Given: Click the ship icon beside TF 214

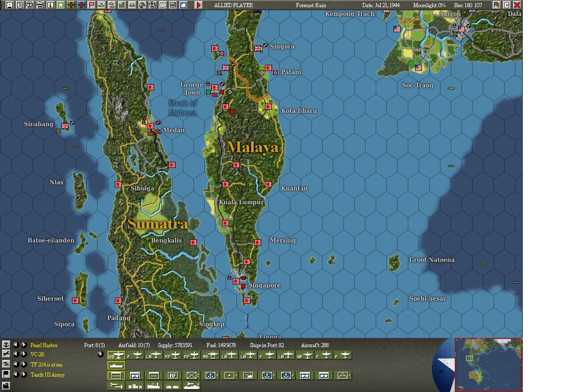Looking at the screenshot, I should tap(6, 364).
